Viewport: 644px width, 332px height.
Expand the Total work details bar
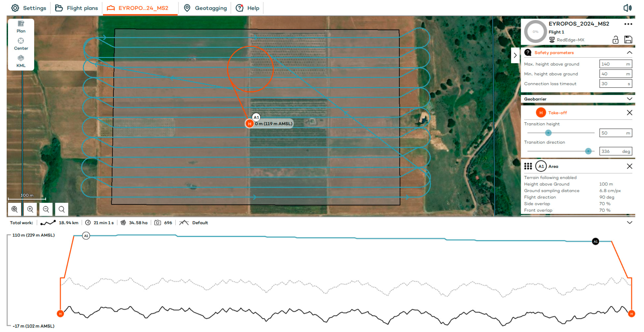click(630, 222)
